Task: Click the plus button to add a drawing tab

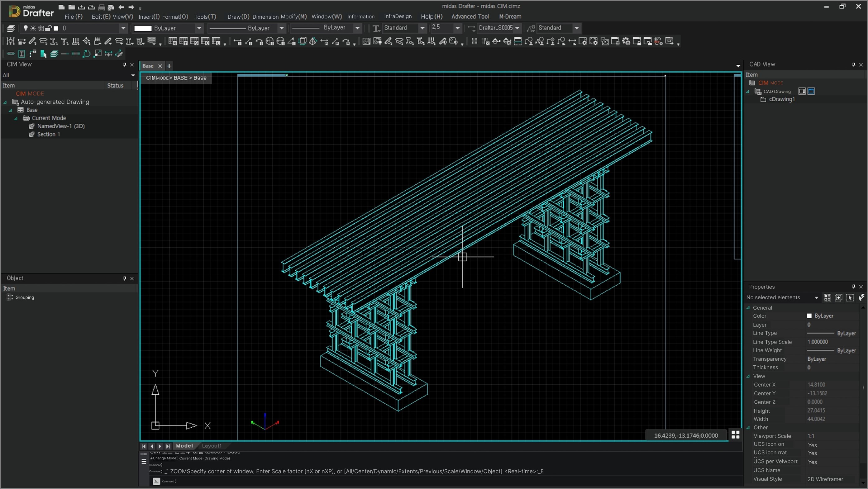Action: (x=169, y=66)
